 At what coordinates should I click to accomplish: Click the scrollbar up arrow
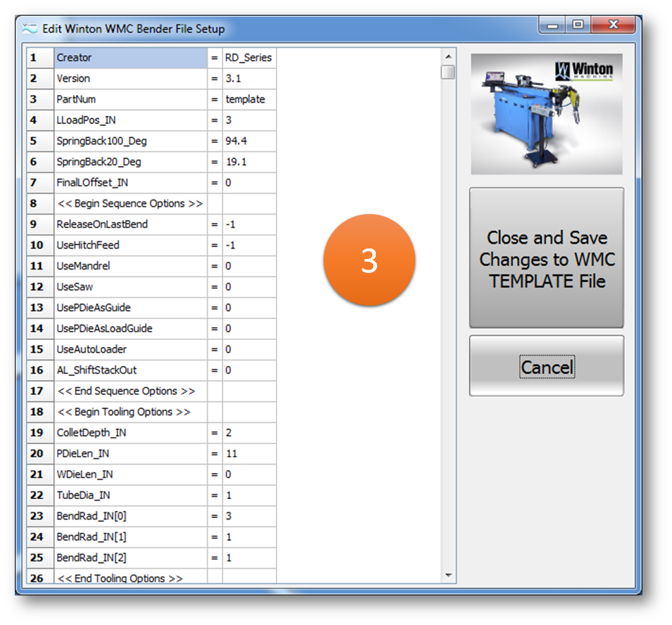[448, 56]
